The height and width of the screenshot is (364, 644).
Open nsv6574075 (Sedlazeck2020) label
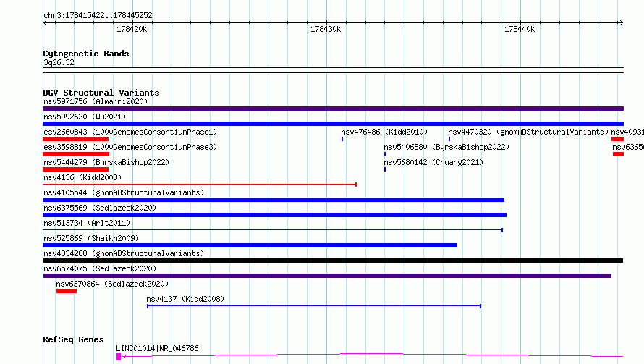[100, 268]
